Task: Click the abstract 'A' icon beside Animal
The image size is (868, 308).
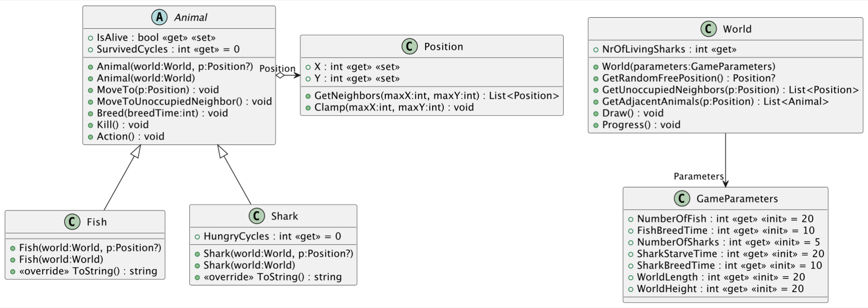Action: (159, 17)
